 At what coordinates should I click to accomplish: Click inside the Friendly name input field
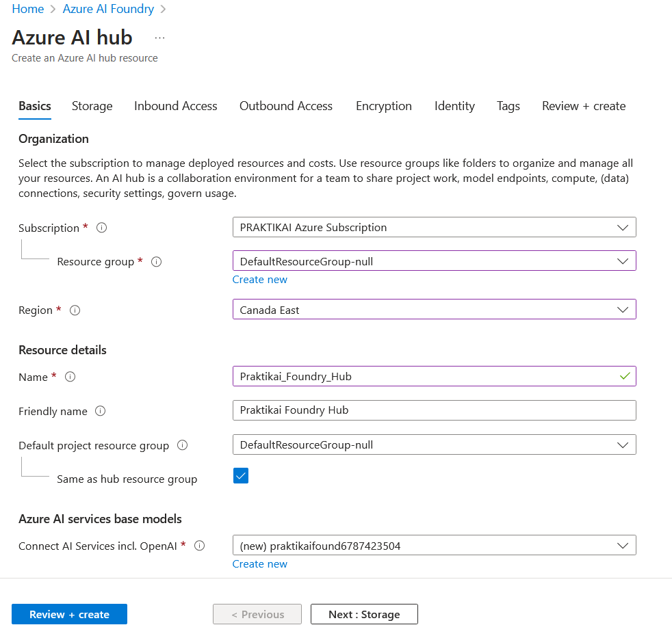pyautogui.click(x=434, y=410)
